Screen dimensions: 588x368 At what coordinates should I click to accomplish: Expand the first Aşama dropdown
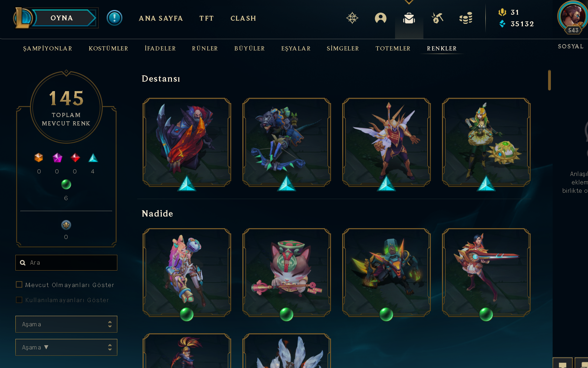[x=66, y=324]
